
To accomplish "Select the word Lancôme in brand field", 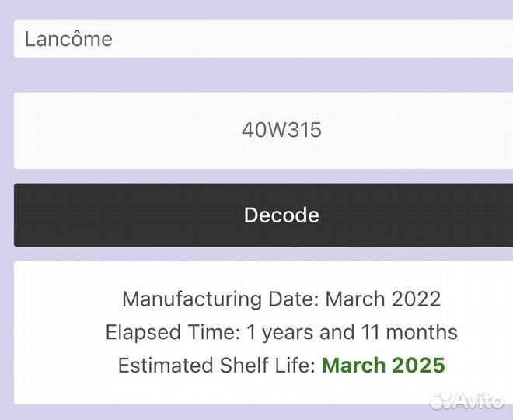I will (68, 39).
